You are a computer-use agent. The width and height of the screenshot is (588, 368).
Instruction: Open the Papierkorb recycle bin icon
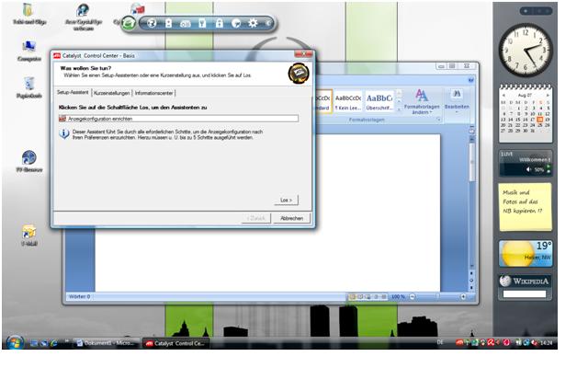[x=28, y=87]
